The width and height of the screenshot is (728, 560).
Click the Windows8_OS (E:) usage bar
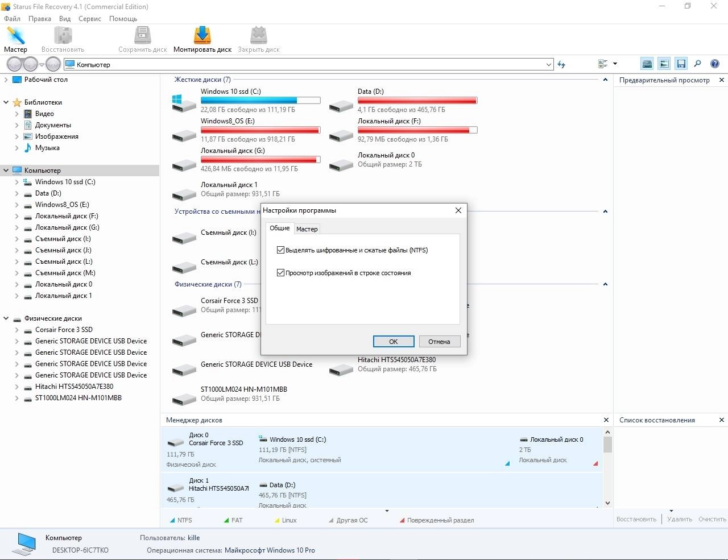click(x=260, y=130)
